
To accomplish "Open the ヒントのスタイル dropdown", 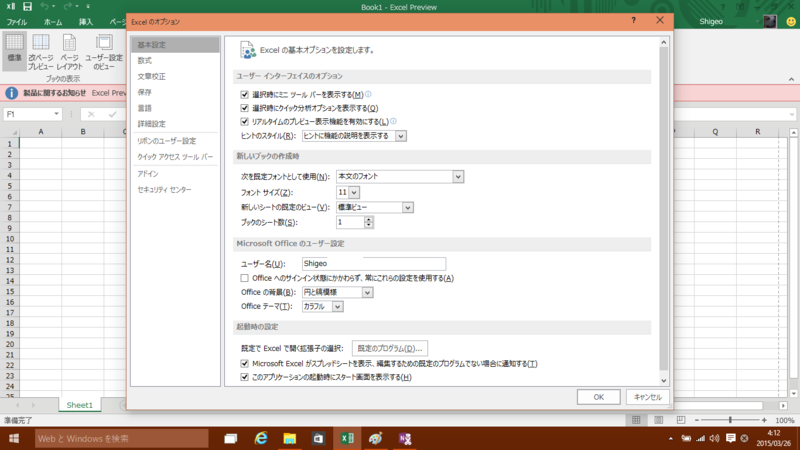I will coord(401,136).
